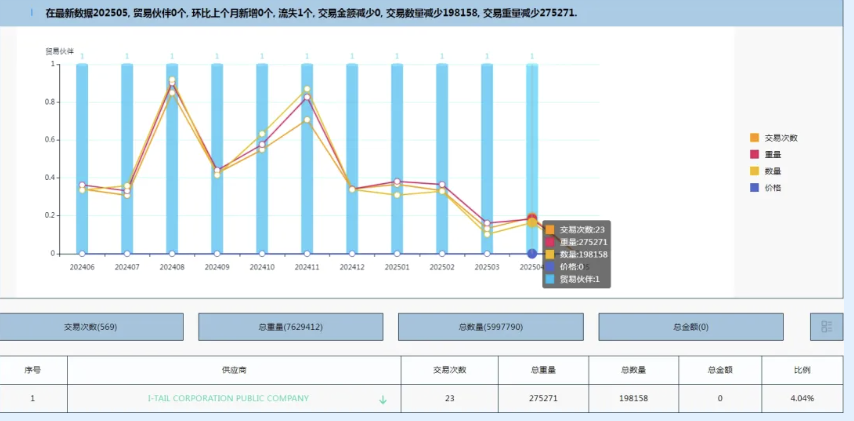This screenshot has height=421, width=854.
Task: Click the orange 交易次数 legend icon
Action: click(x=754, y=137)
